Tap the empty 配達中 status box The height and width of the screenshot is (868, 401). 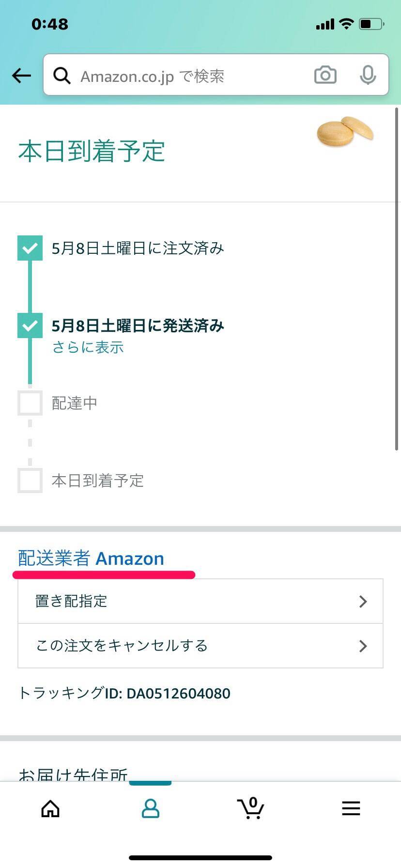tap(30, 403)
